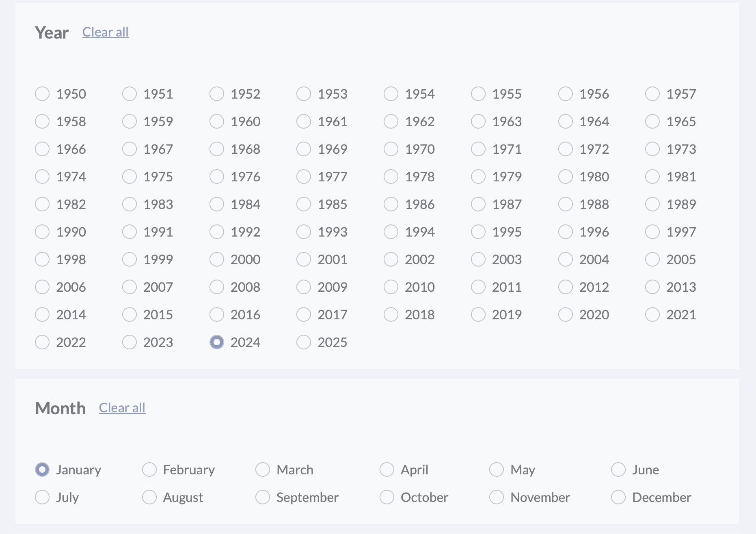Select year 2013
756x534 pixels.
(x=652, y=287)
